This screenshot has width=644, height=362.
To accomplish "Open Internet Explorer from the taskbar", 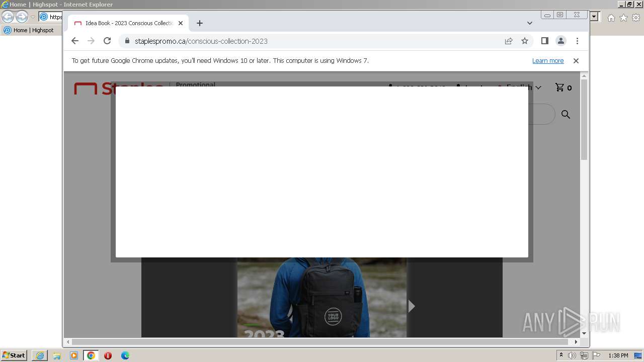I will tap(40, 355).
